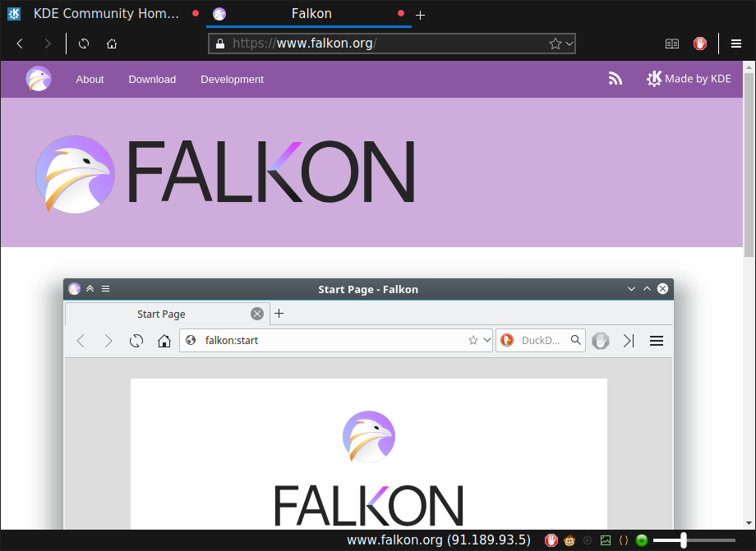Open the GreaseMonkey monkey icon
Screen dimensions: 756x551
[569, 540]
